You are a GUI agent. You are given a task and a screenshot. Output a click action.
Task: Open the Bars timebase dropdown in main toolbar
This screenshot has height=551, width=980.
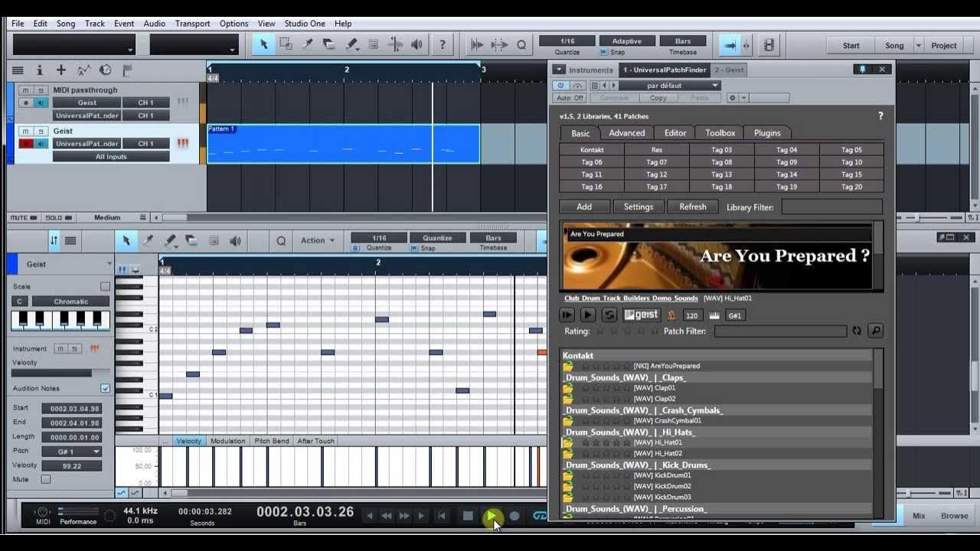point(683,41)
